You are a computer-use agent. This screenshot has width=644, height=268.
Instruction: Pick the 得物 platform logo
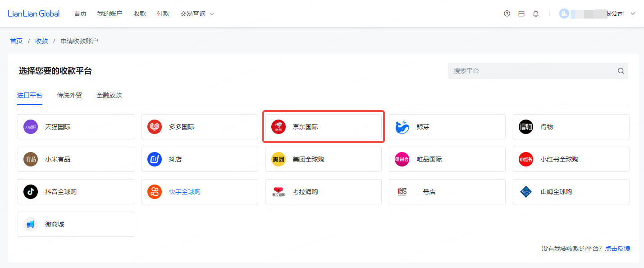click(x=526, y=127)
